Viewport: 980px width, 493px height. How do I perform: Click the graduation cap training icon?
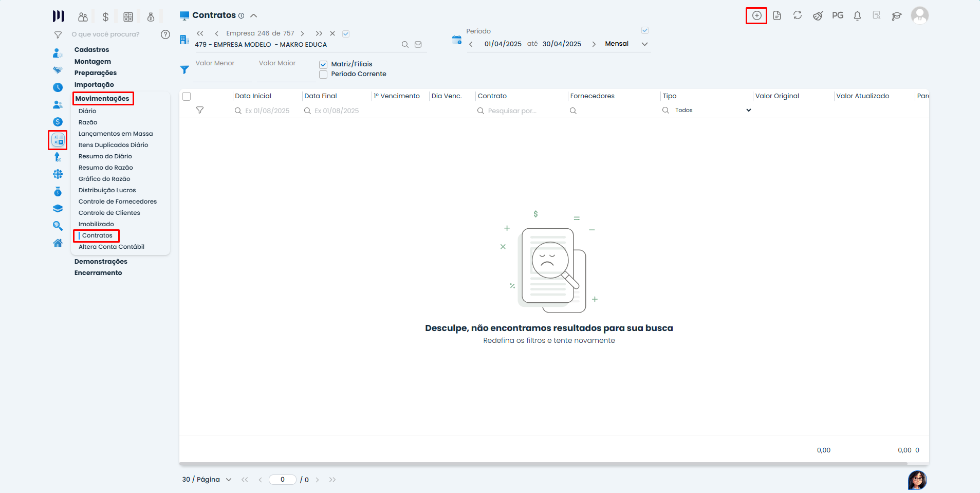pos(897,16)
